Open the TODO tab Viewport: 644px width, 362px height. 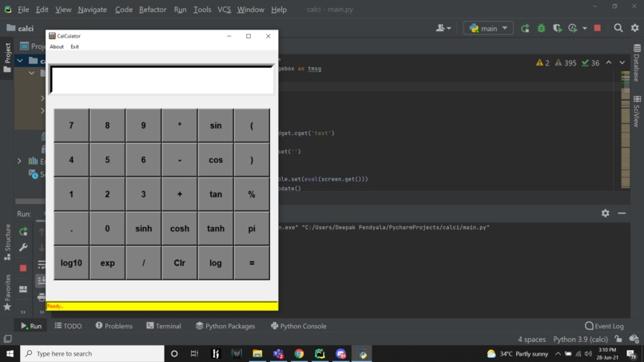(68, 326)
